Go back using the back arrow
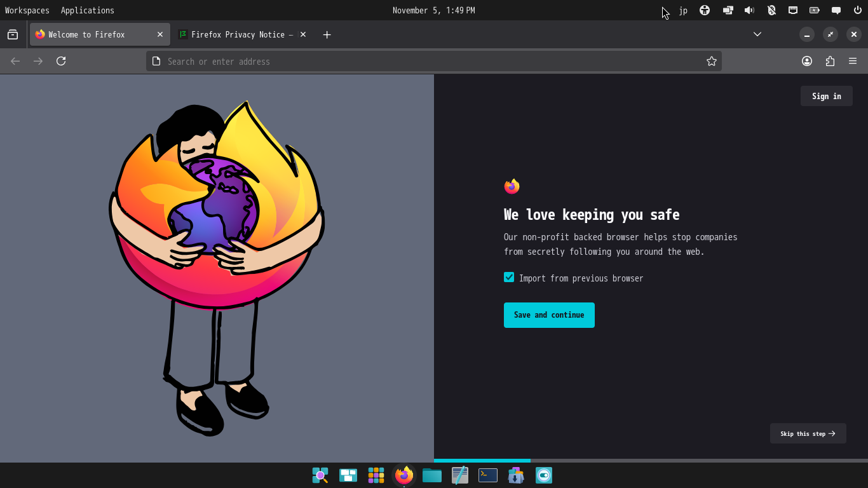Screen dimensions: 868x488 (15, 61)
